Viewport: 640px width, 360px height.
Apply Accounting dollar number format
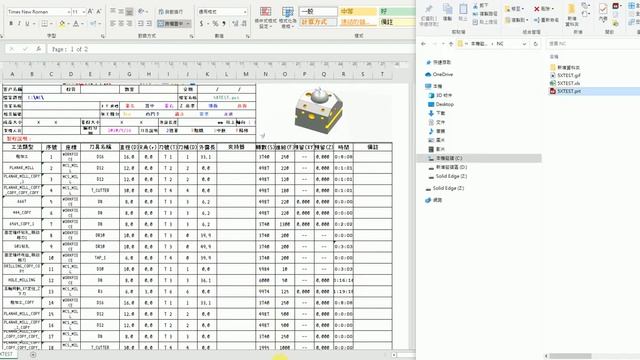point(202,24)
